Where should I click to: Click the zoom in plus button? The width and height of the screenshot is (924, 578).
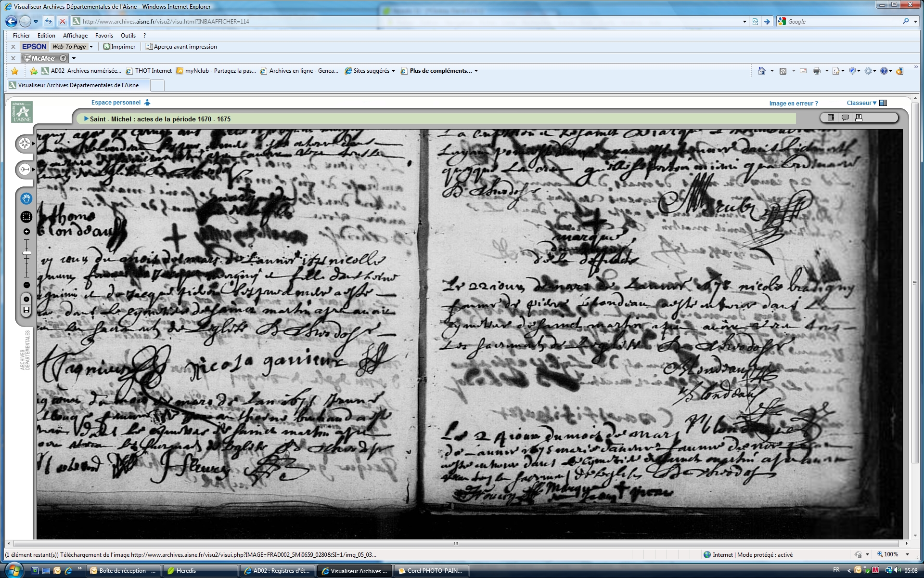(x=26, y=232)
